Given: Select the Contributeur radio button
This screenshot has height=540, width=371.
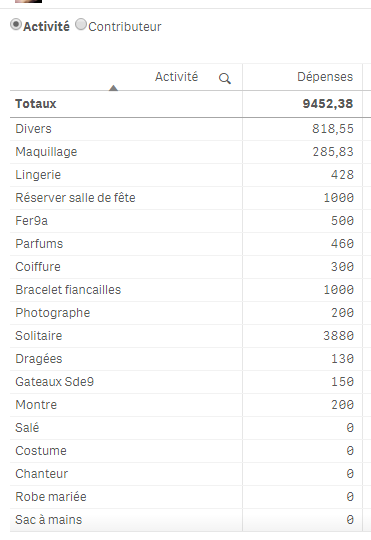Looking at the screenshot, I should (81, 24).
